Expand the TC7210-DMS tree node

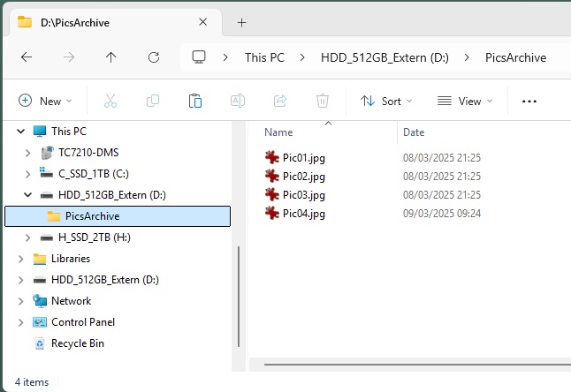pos(28,153)
